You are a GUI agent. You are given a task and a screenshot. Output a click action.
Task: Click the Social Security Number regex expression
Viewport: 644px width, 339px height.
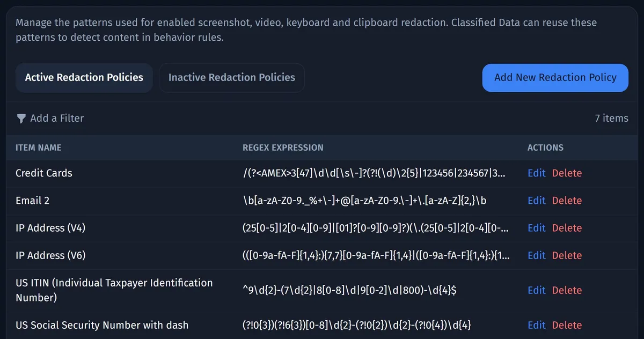[x=357, y=325]
